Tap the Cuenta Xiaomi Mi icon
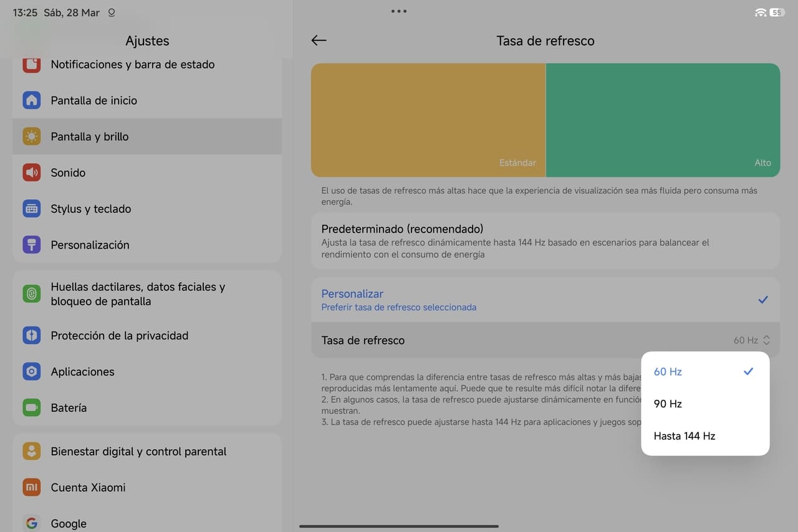Screen dimensions: 798x532 (31, 487)
